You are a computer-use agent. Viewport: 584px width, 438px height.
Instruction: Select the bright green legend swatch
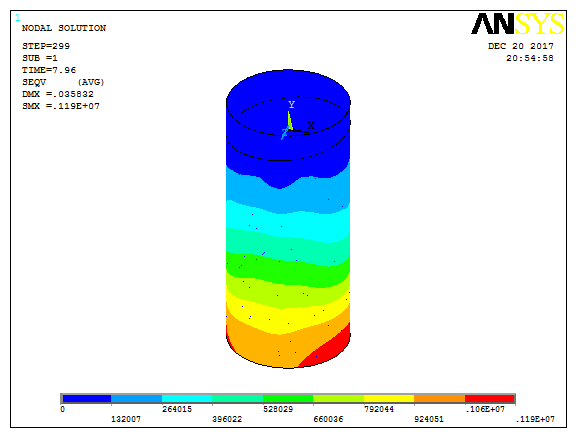288,399
